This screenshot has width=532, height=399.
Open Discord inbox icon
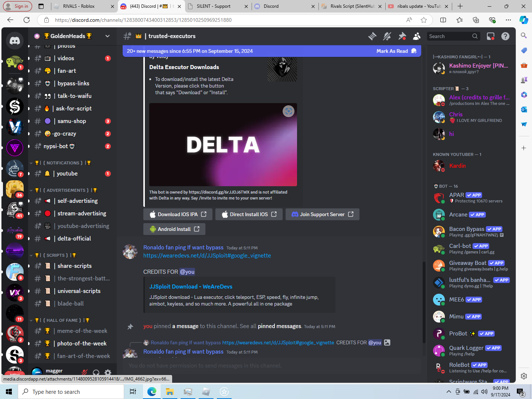[491, 36]
